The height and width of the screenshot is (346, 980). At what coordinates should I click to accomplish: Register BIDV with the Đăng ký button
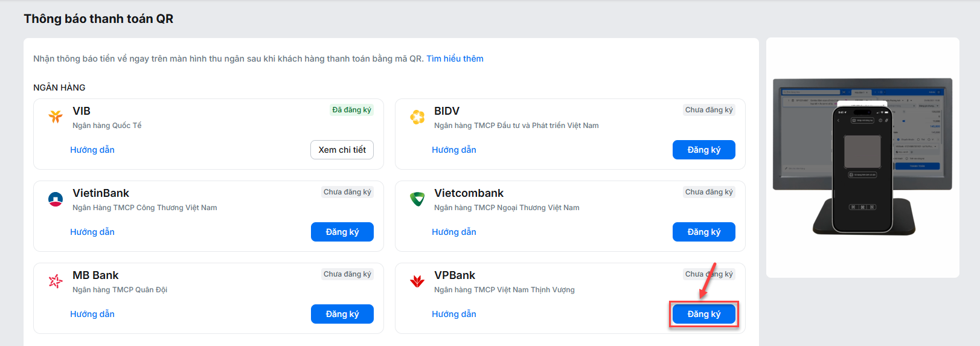tap(704, 150)
